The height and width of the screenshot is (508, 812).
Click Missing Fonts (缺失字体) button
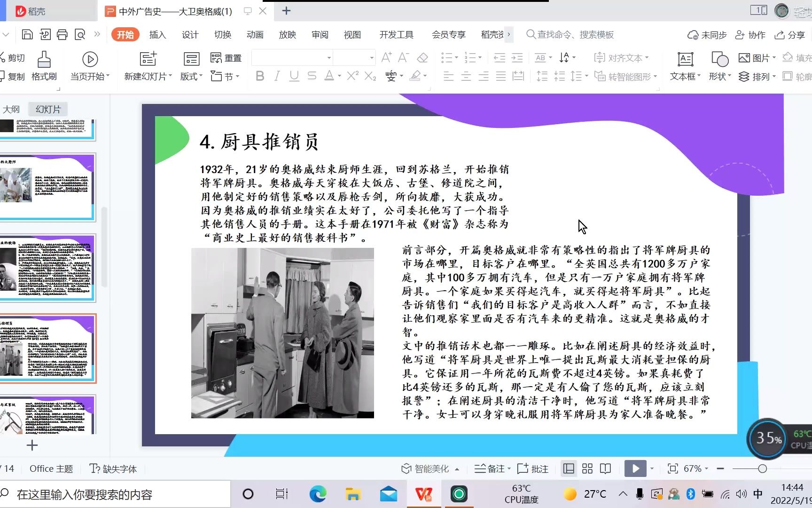(113, 468)
